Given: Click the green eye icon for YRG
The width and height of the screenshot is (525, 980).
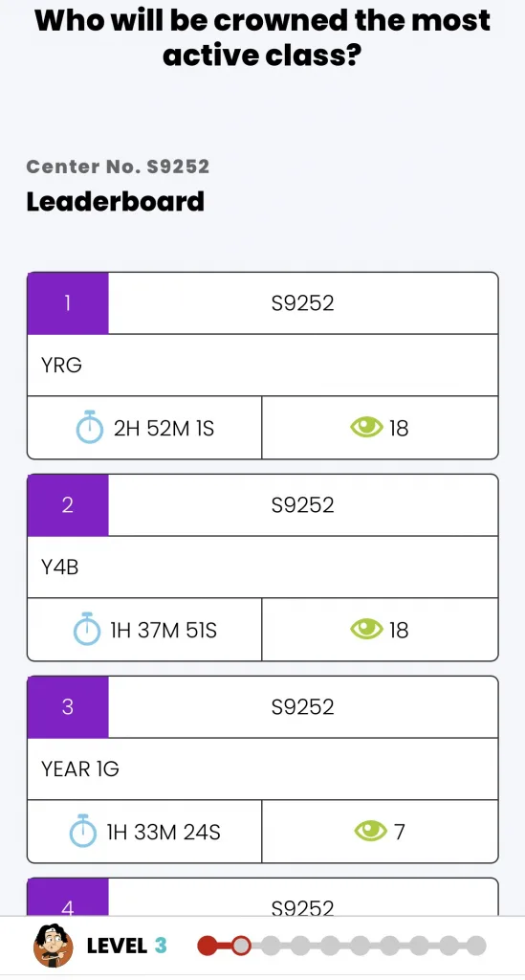Looking at the screenshot, I should 366,428.
